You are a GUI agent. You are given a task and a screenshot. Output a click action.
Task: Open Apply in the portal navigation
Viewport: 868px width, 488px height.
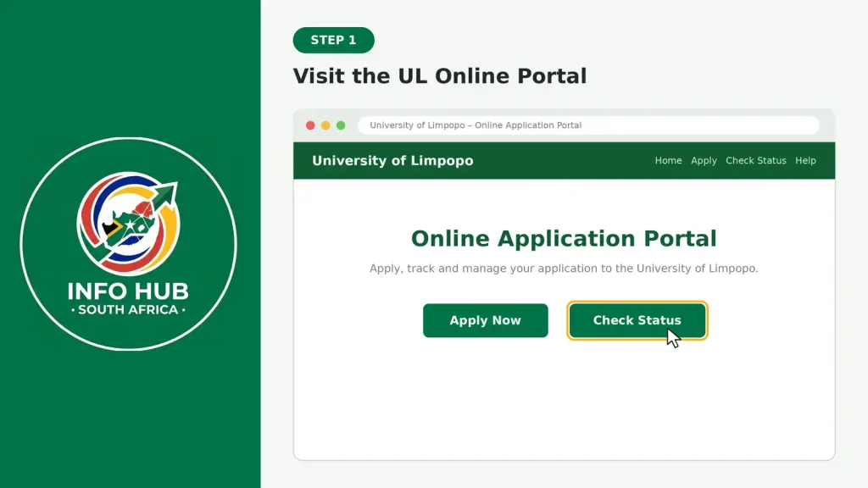point(704,160)
